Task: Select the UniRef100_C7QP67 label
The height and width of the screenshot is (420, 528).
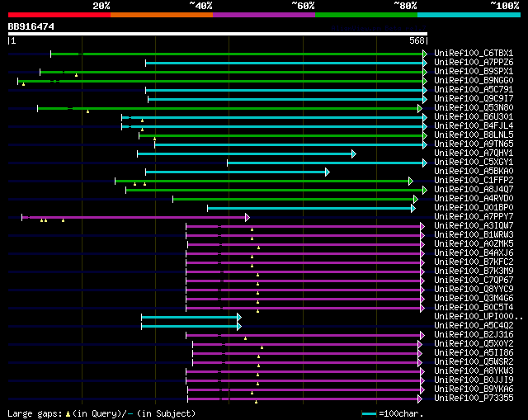Action: (x=474, y=281)
